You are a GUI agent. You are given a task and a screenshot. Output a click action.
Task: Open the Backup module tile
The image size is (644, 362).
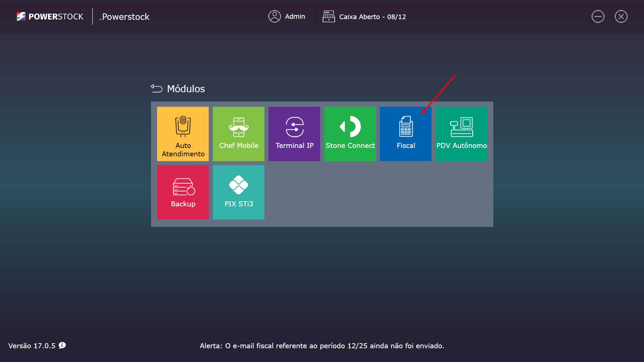coord(183,192)
